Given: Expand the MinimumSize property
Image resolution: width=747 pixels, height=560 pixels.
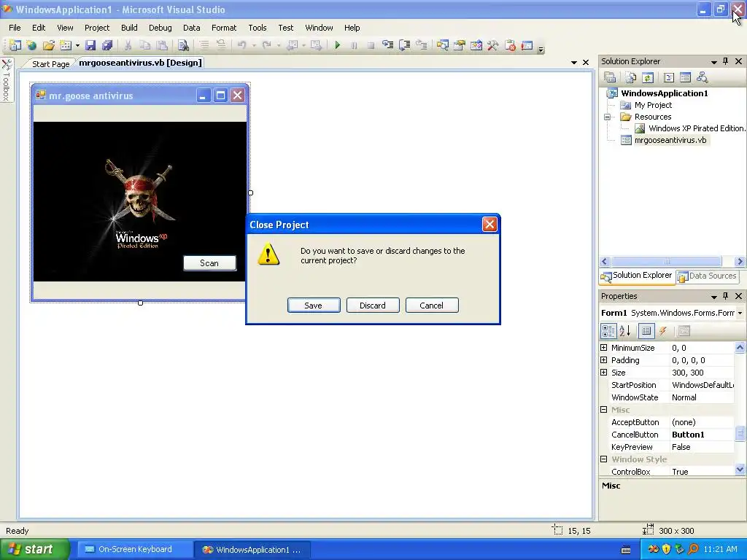Looking at the screenshot, I should (603, 348).
